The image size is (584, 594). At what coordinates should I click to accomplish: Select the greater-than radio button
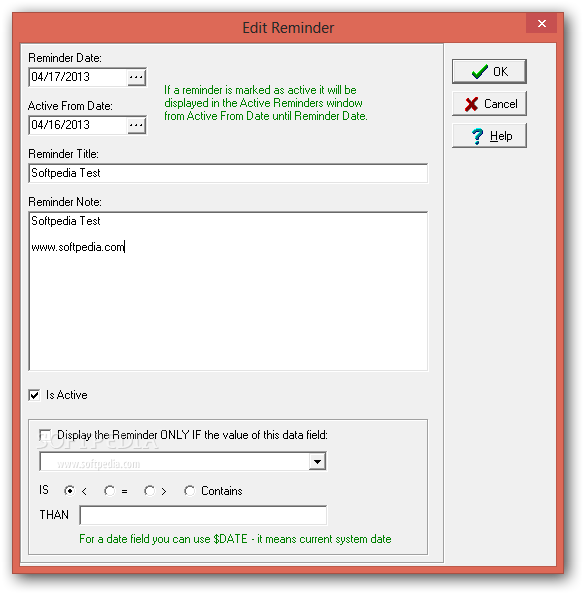[150, 491]
